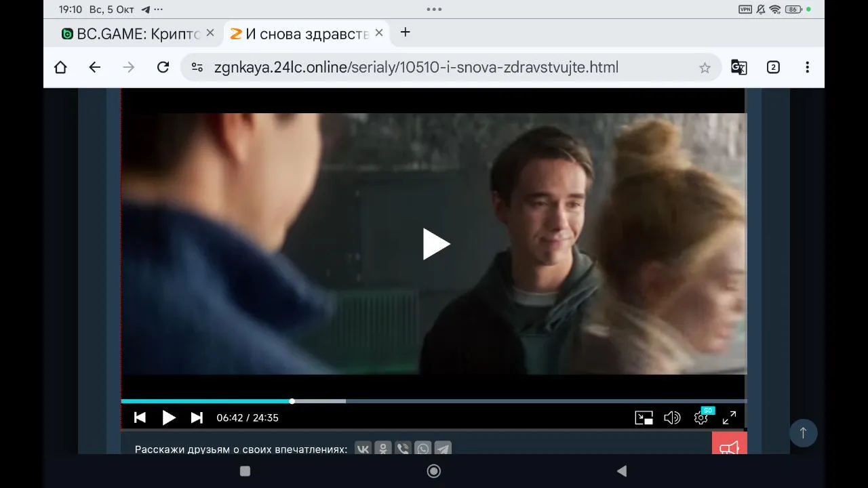
Task: Skip to next episode in player
Action: coord(197,418)
